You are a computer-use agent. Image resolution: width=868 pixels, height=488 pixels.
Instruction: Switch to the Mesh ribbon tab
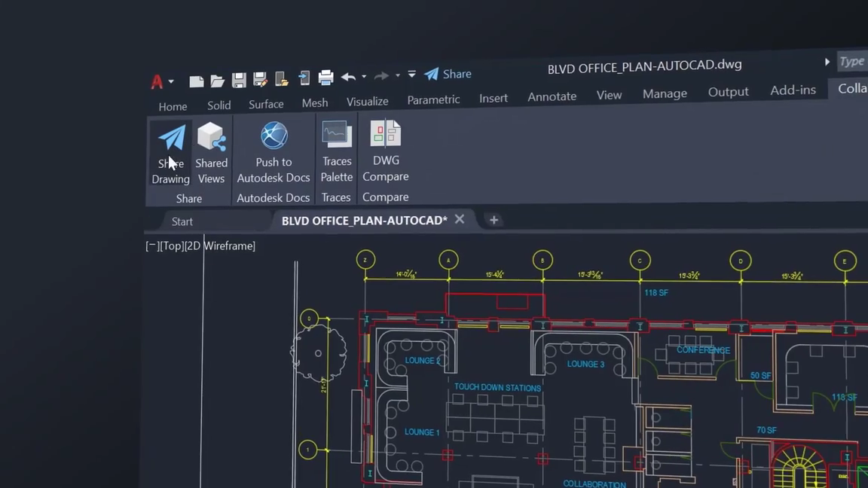[315, 103]
